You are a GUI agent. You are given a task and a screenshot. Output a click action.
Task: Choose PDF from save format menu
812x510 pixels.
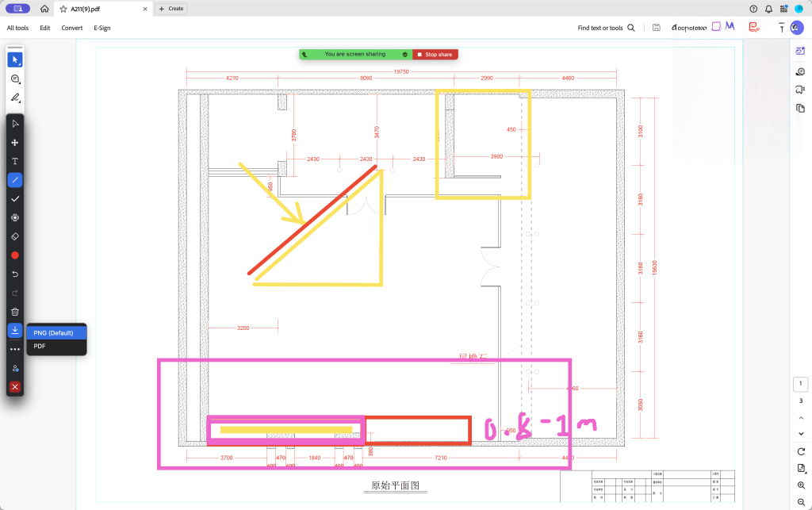tap(40, 347)
